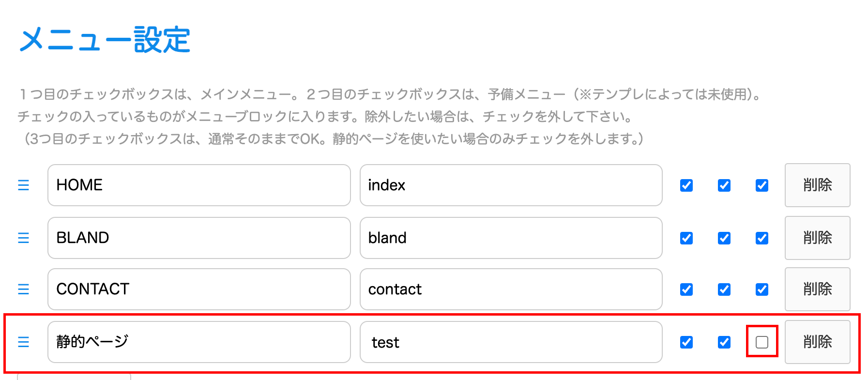Click 削除 for the 静的ページ row
This screenshot has height=380, width=868.
tap(817, 342)
